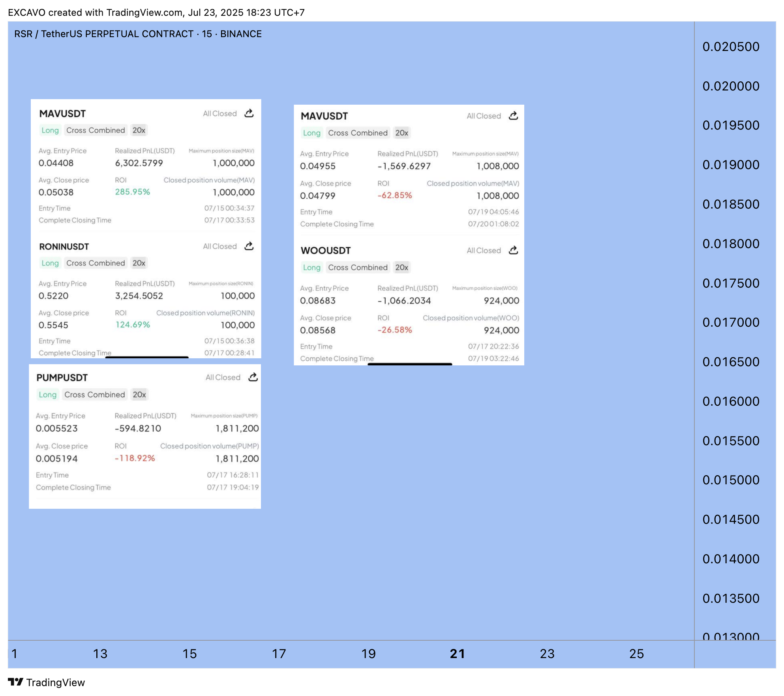Click price axis label 0.017000
Viewport: 784px width, 696px height.
[731, 322]
